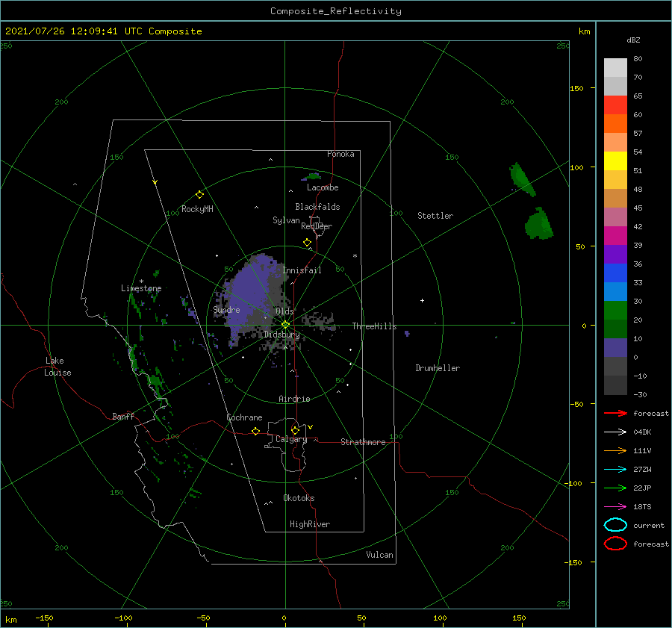Pick the orange 57-60 dBZ swatch
672x628 pixels.
pyautogui.click(x=615, y=124)
